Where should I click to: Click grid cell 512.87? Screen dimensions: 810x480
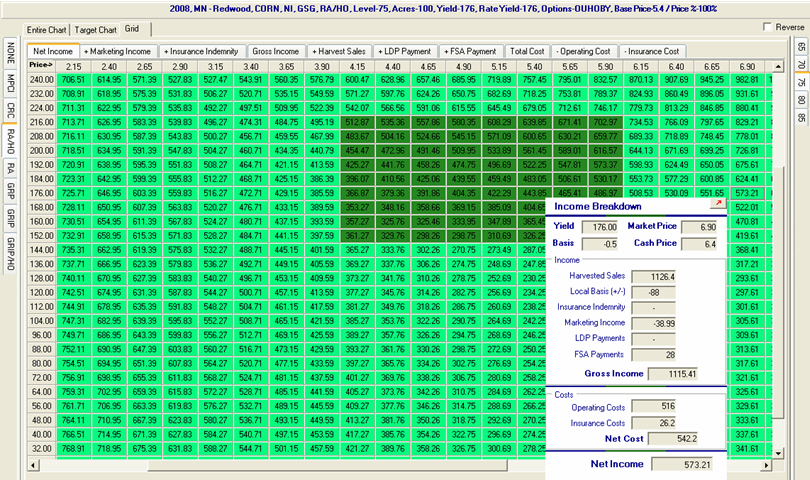point(357,122)
